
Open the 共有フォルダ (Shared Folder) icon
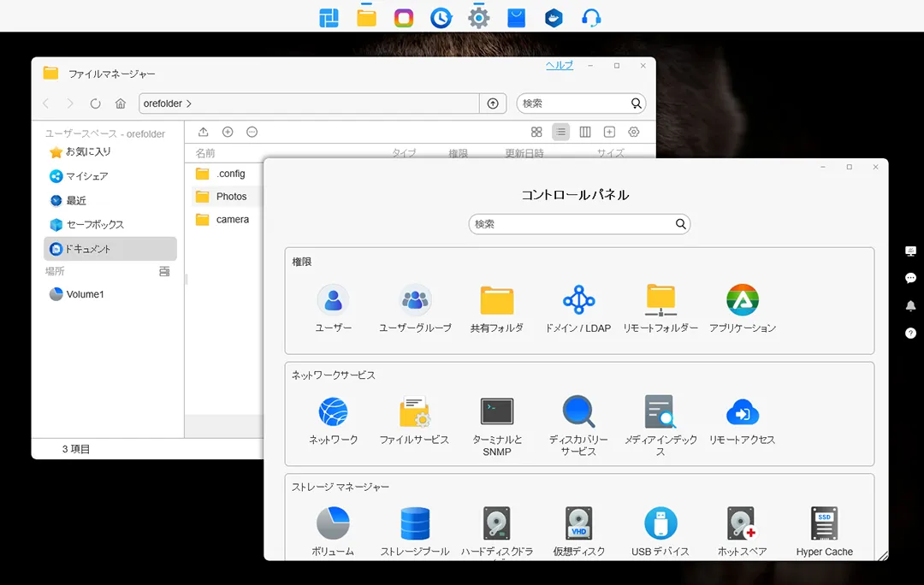pyautogui.click(x=496, y=301)
